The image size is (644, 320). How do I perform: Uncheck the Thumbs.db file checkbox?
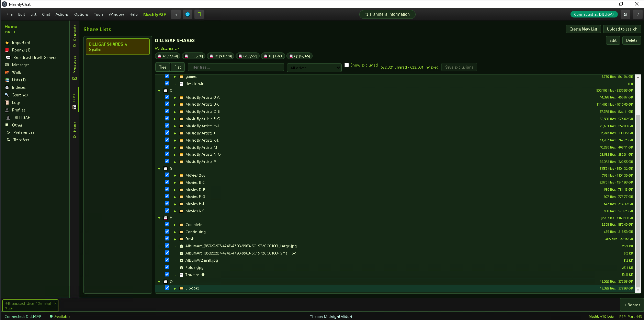(x=167, y=274)
